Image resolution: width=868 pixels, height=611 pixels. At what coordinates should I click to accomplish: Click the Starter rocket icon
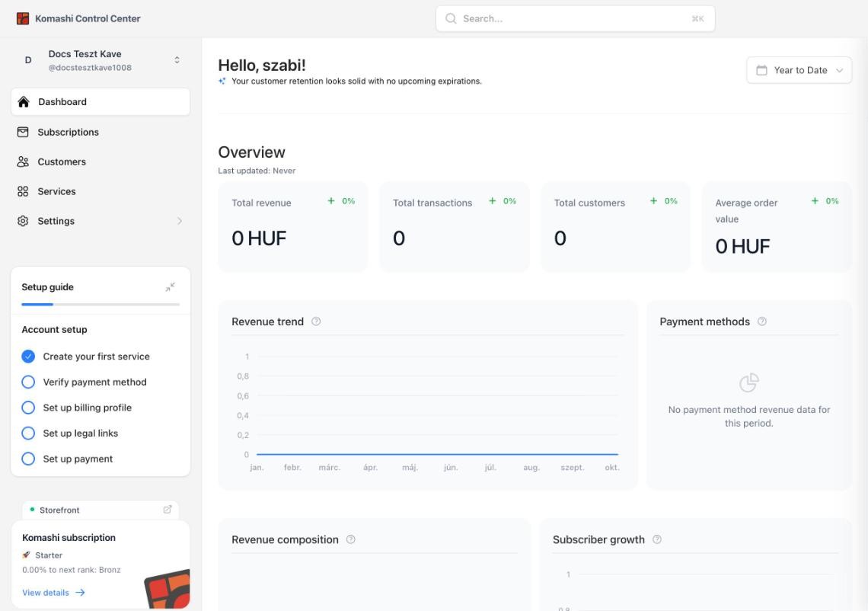tap(26, 555)
